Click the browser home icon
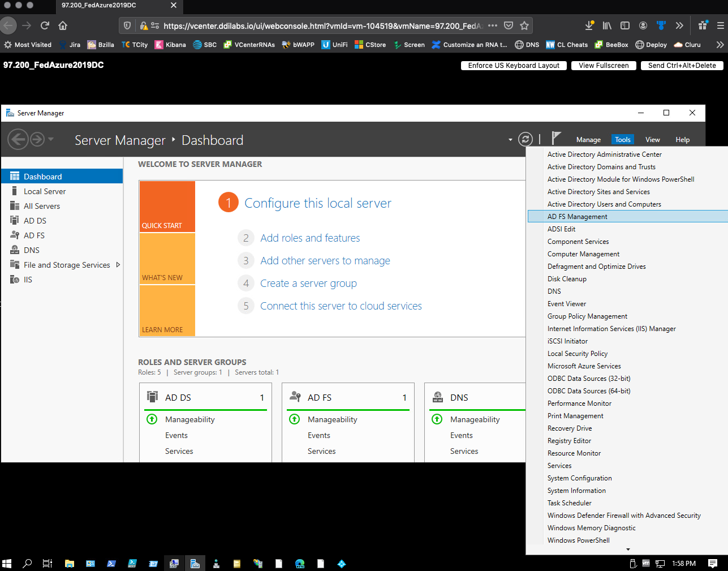This screenshot has width=728, height=571. click(63, 25)
